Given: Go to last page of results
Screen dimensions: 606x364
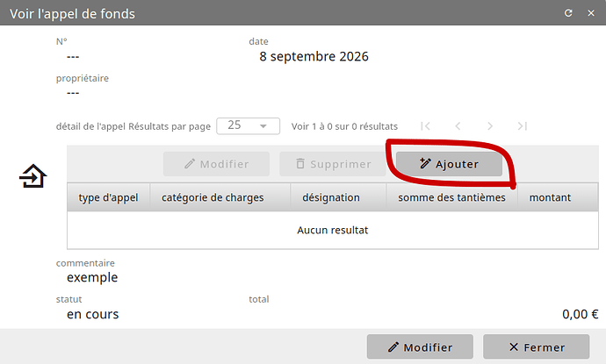Looking at the screenshot, I should point(523,125).
